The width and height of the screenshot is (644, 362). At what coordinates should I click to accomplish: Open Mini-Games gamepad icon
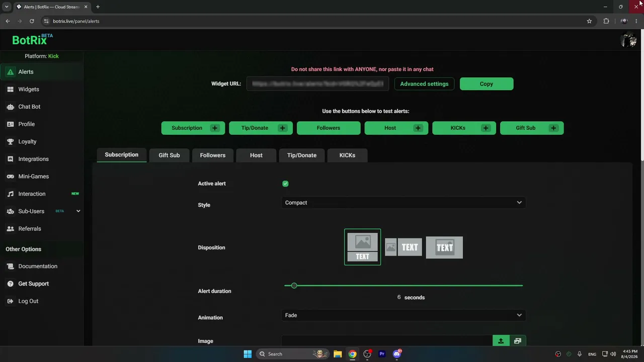point(10,176)
